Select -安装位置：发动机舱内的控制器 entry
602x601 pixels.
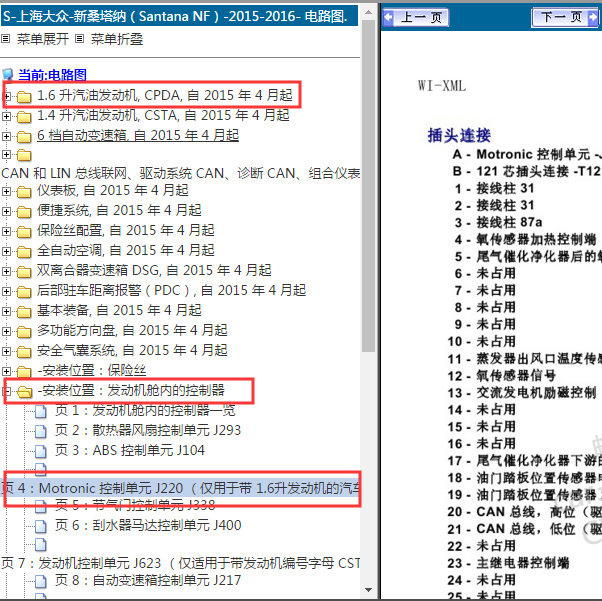(x=131, y=391)
